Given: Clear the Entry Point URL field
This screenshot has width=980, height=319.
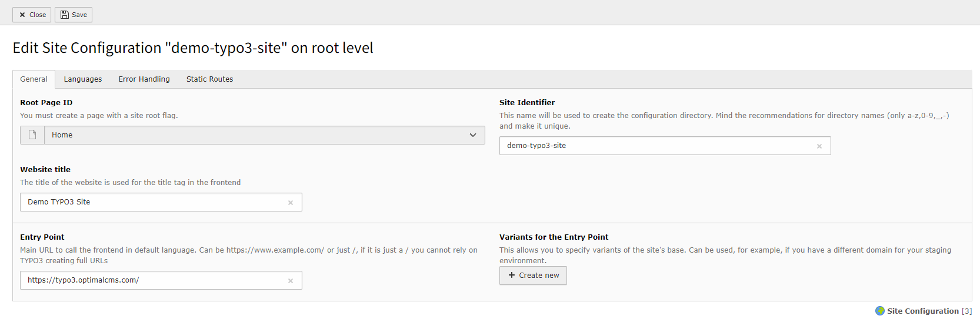Looking at the screenshot, I should (x=291, y=281).
